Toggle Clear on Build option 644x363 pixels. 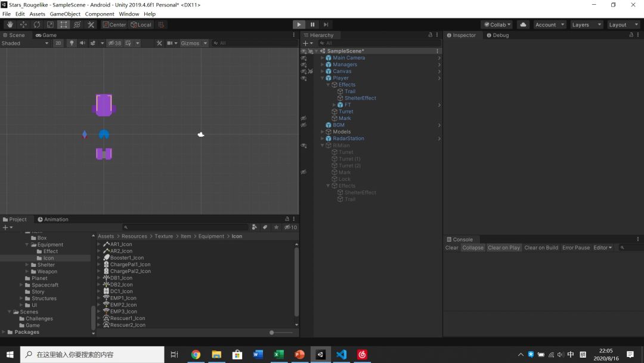(x=541, y=248)
